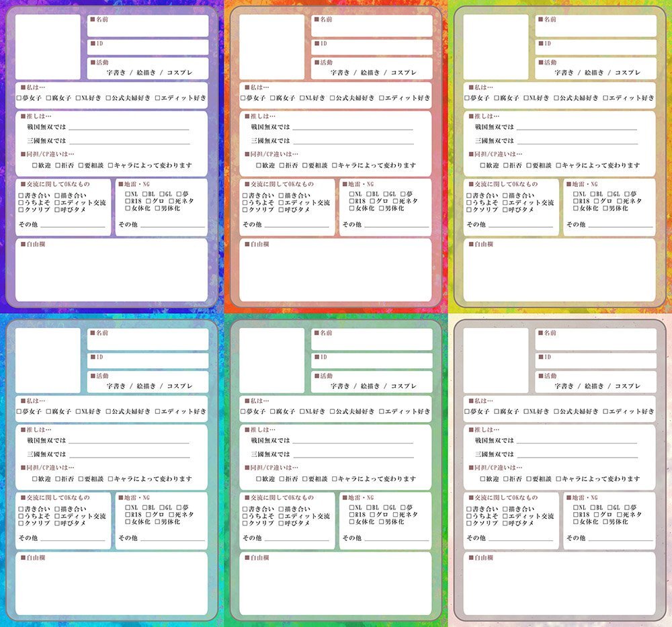Select コスプレ on the yellow-green card
The height and width of the screenshot is (627, 672).
[x=628, y=73]
